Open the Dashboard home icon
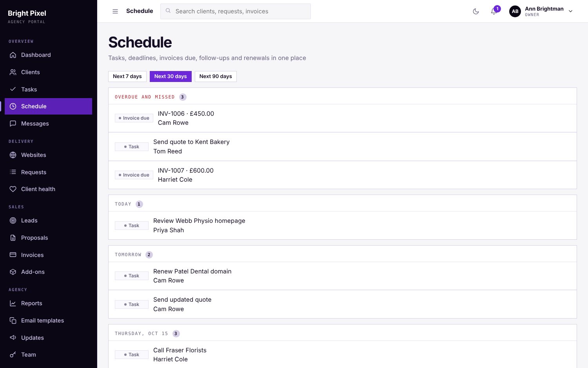This screenshot has width=588, height=368. click(x=13, y=55)
